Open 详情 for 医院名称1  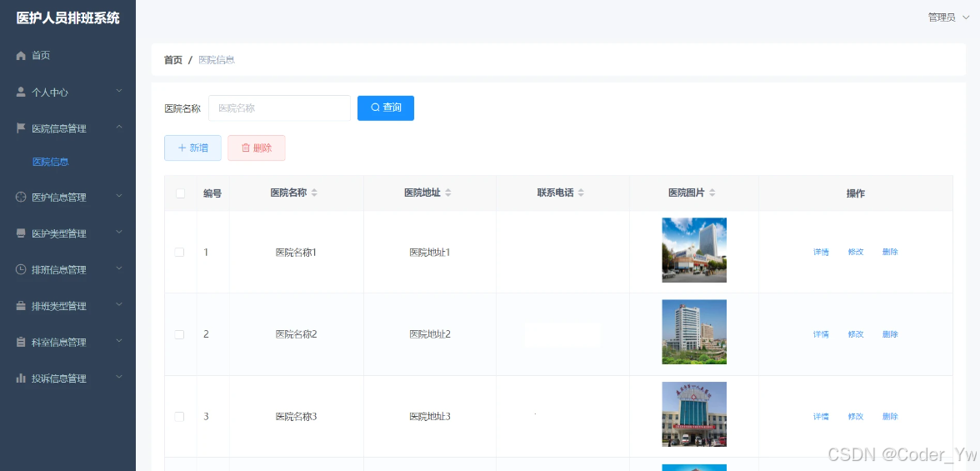[x=821, y=252]
